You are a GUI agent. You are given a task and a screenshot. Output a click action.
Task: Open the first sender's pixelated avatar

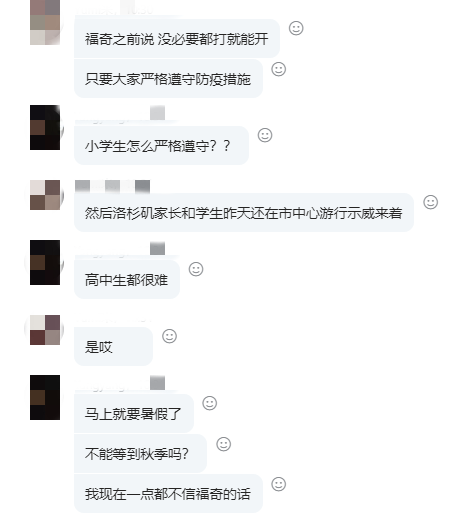[x=45, y=22]
